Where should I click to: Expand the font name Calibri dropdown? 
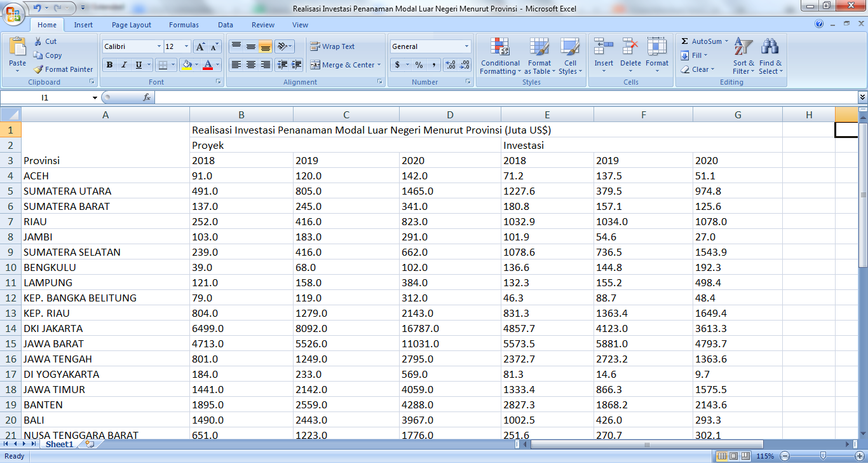click(159, 46)
